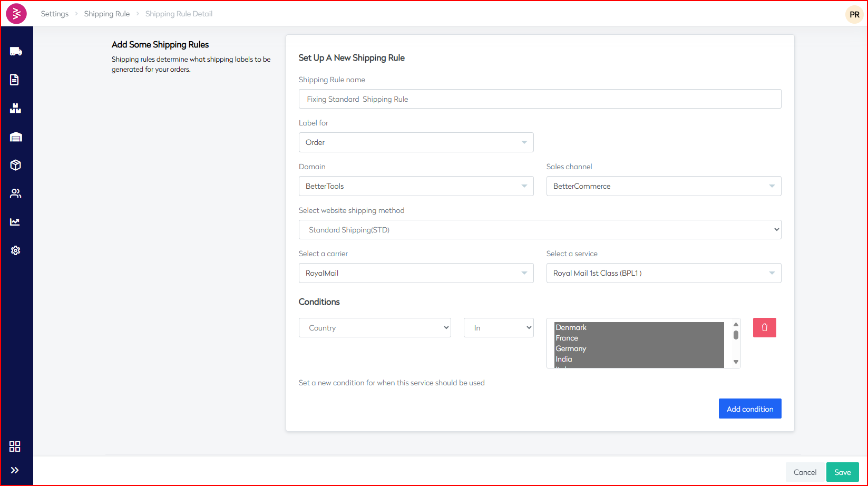
Task: Open the Label for dropdown
Action: (416, 142)
